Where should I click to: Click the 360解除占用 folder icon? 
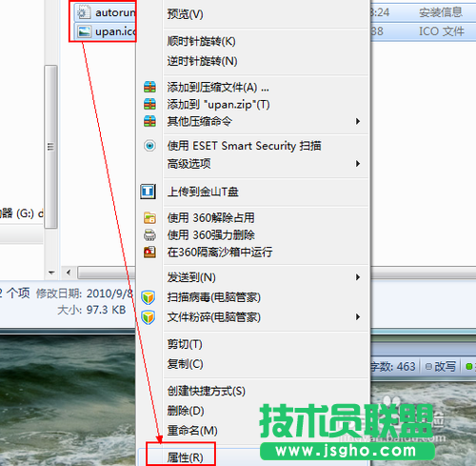tap(149, 218)
